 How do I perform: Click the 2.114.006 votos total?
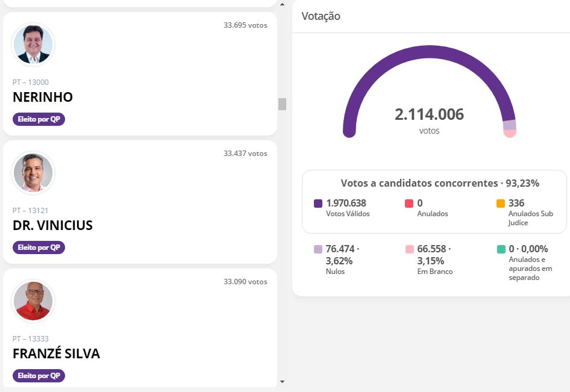coord(430,120)
